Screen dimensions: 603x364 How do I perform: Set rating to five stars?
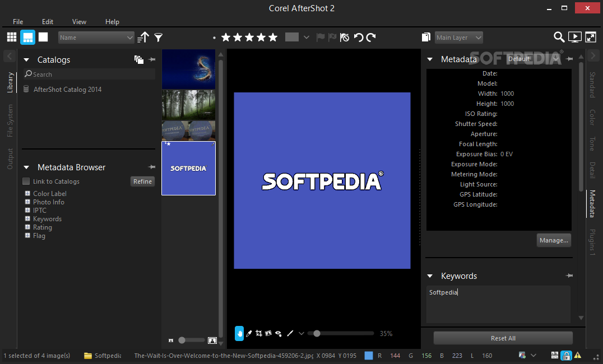[273, 38]
